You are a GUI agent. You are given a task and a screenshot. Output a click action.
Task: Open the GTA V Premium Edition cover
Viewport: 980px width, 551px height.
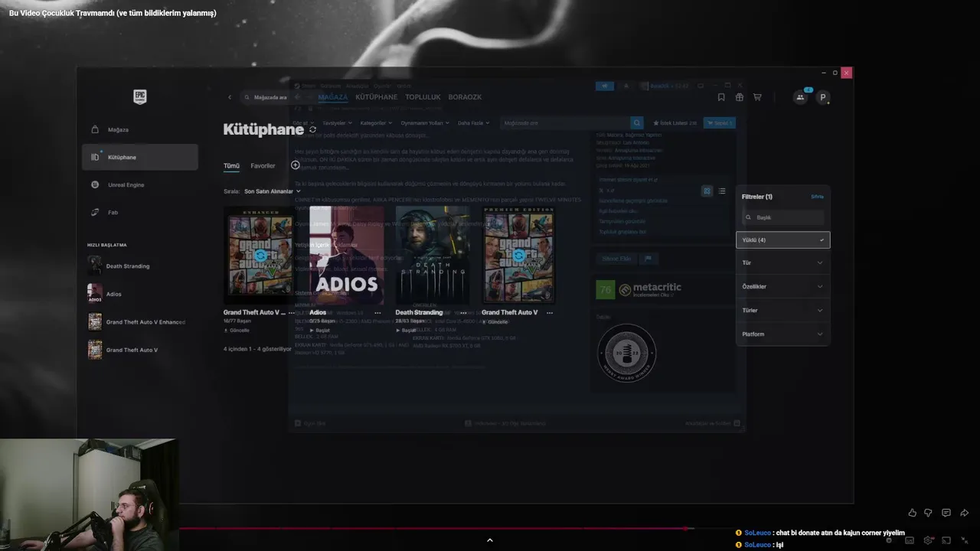coord(518,255)
